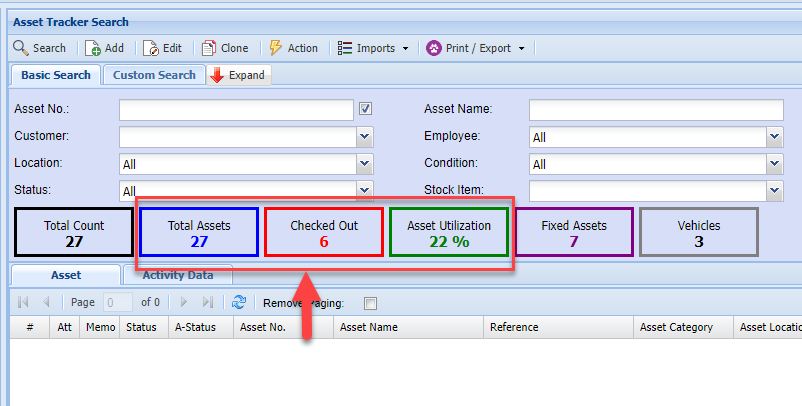This screenshot has width=802, height=406.
Task: Refresh the asset grid
Action: (x=239, y=302)
